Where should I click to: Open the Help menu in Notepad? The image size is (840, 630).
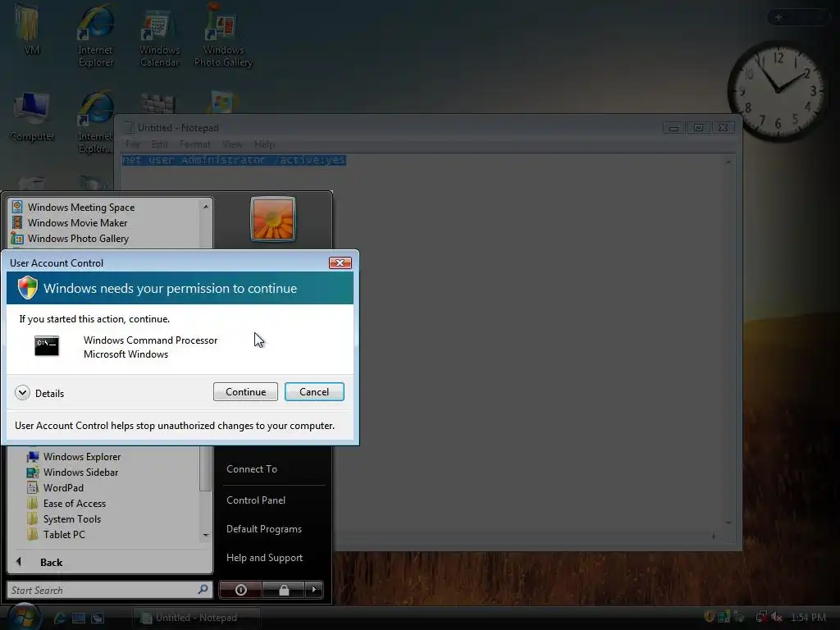pyautogui.click(x=265, y=144)
